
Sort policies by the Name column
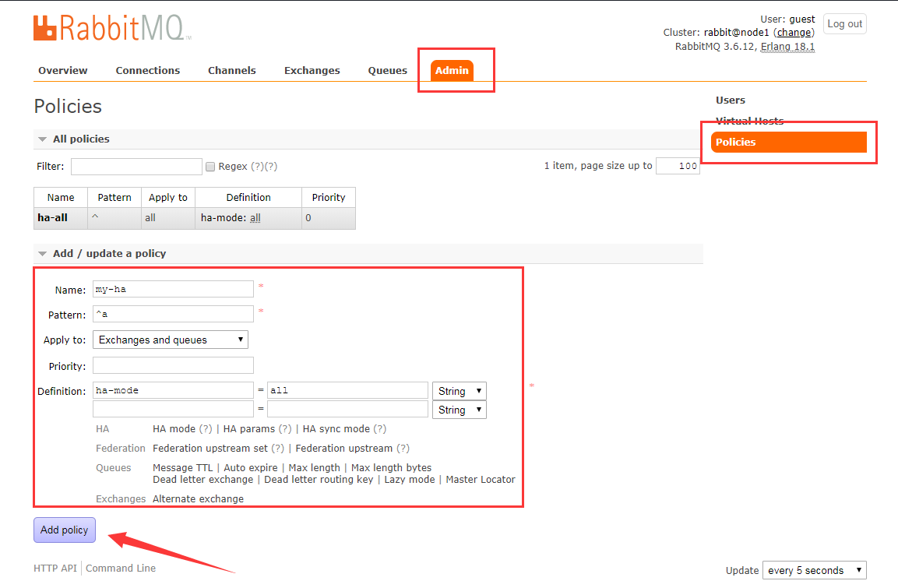click(x=61, y=198)
